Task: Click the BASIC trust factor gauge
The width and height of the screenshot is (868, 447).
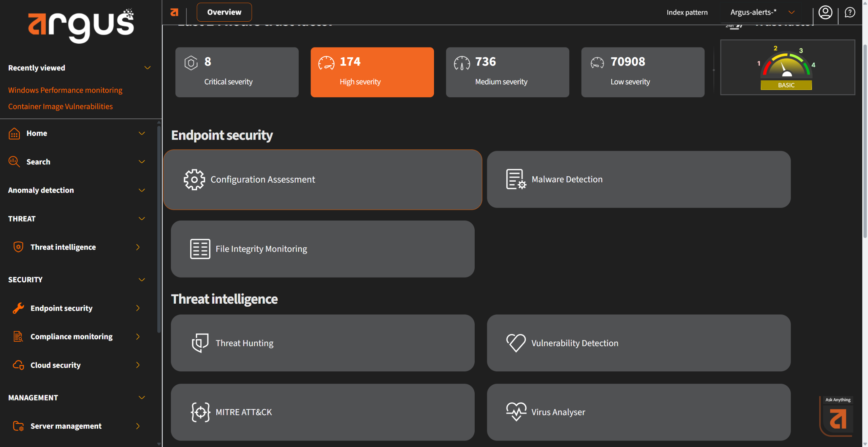Action: coord(787,67)
